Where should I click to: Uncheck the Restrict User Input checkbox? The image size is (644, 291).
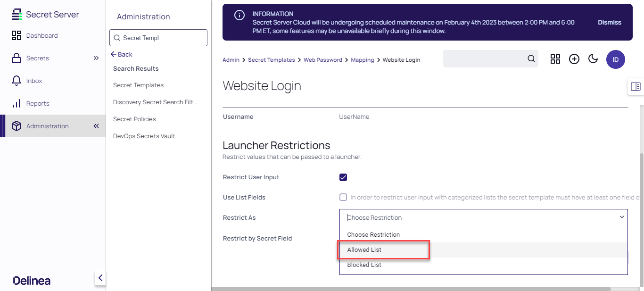point(343,177)
